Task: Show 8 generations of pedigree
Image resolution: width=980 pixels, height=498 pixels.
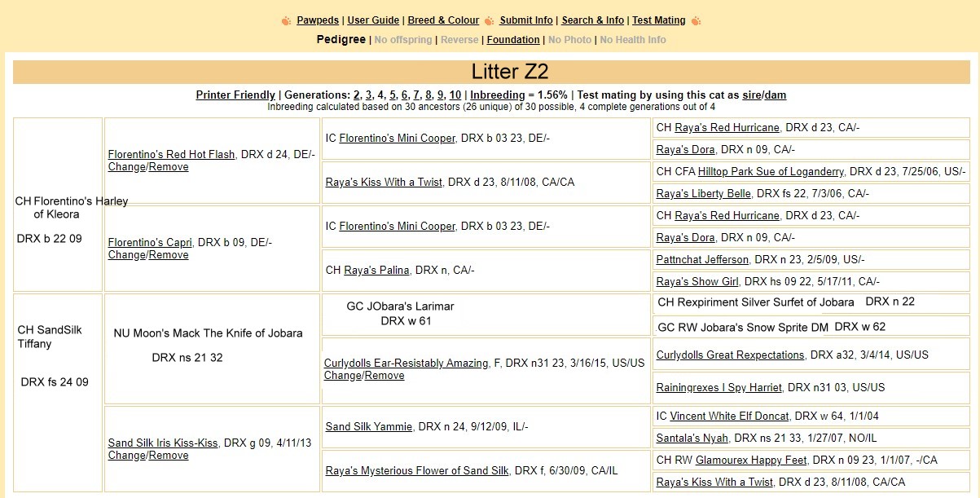Action: coord(428,95)
